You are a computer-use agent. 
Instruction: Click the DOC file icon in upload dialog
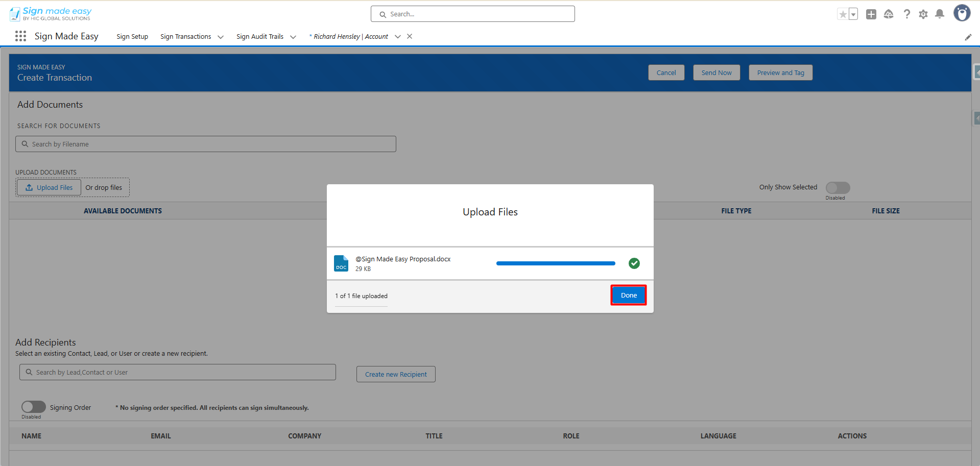tap(341, 263)
